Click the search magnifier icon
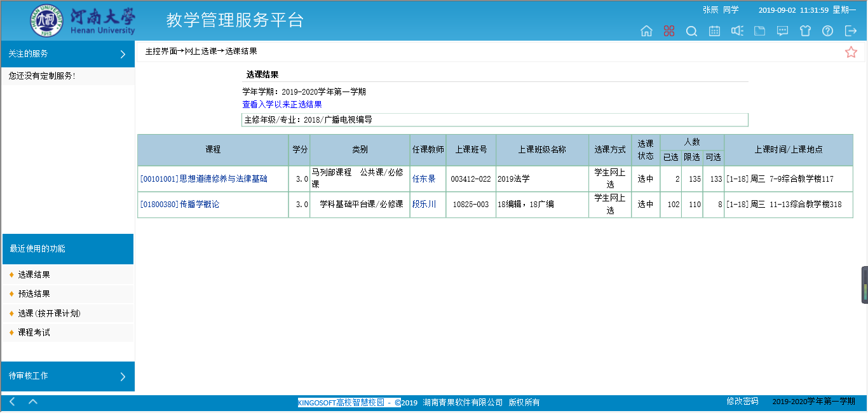This screenshot has width=868, height=413. 691,31
